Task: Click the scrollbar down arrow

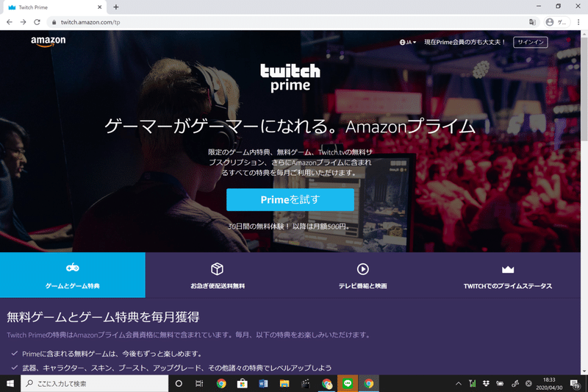Action: (584, 371)
